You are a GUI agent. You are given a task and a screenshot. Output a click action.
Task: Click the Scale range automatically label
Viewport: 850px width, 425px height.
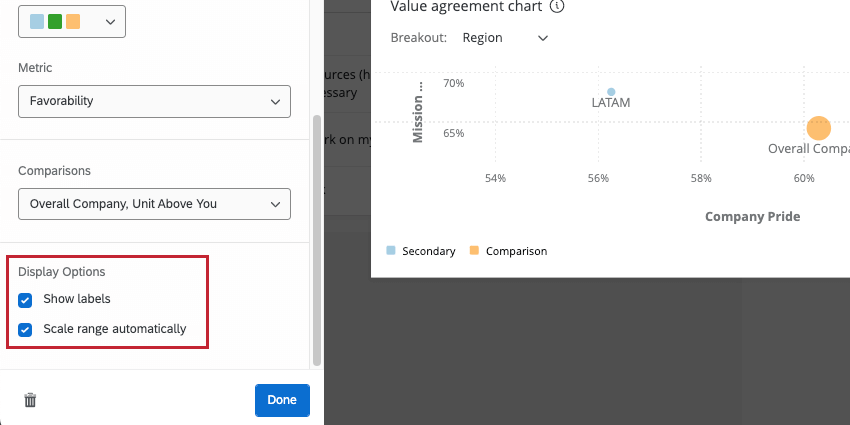tap(114, 329)
